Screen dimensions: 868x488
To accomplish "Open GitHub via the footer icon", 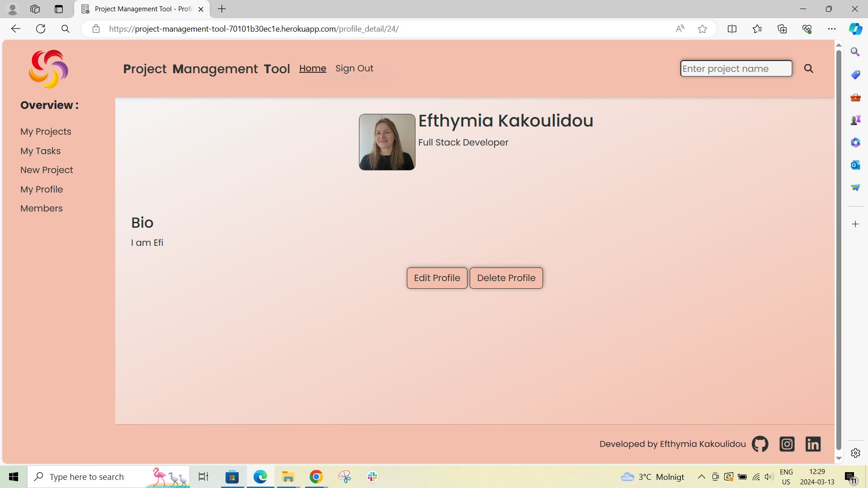I will [760, 444].
